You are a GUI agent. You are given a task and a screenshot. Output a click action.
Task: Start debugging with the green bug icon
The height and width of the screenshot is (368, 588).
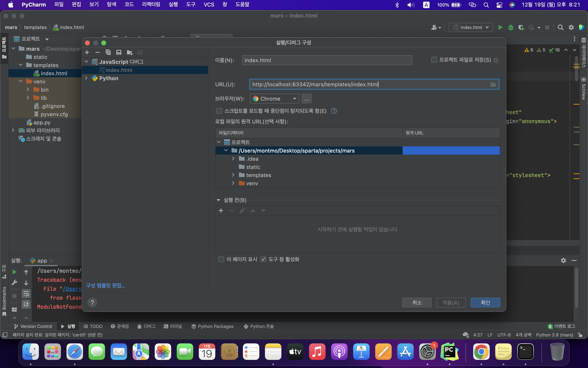[510, 28]
